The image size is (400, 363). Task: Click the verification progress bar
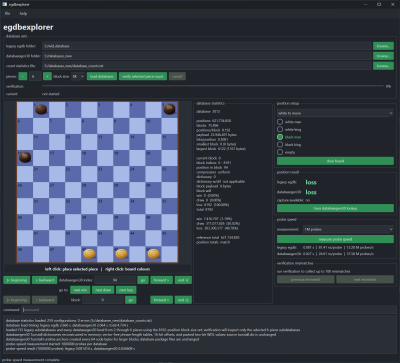point(213,86)
